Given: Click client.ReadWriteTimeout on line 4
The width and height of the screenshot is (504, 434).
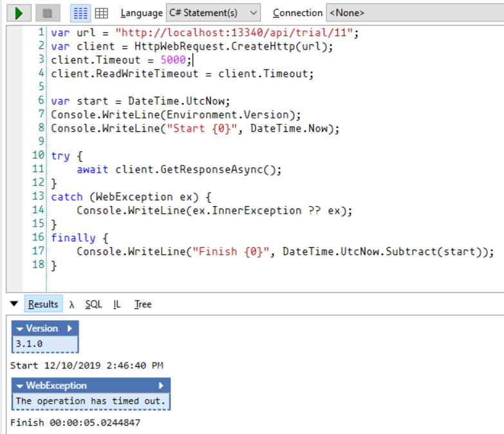Looking at the screenshot, I should pos(125,73).
